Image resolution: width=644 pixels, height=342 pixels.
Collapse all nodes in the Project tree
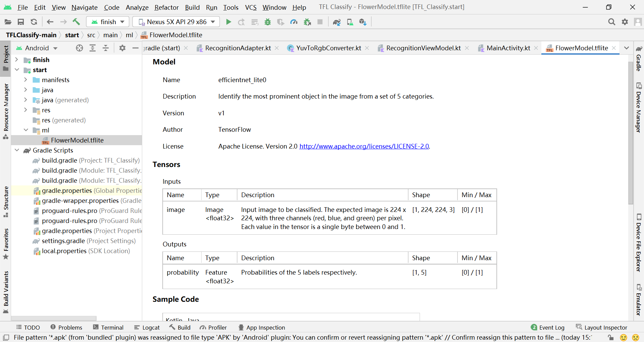106,48
